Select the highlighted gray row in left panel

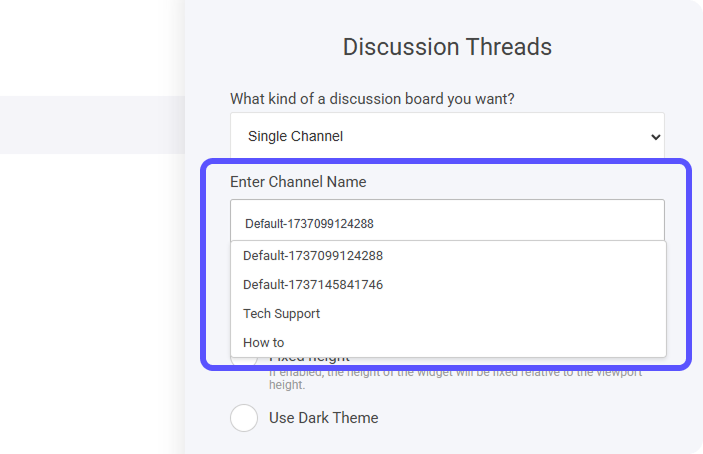pos(92,125)
